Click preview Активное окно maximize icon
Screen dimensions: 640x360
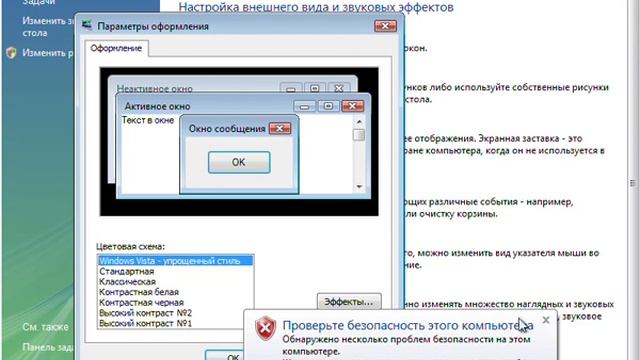click(x=328, y=106)
